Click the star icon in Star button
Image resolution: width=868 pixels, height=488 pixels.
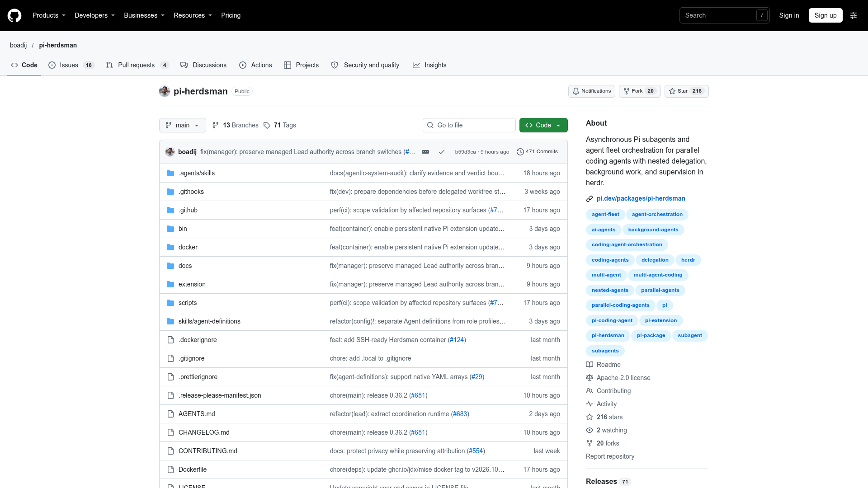pos(672,91)
